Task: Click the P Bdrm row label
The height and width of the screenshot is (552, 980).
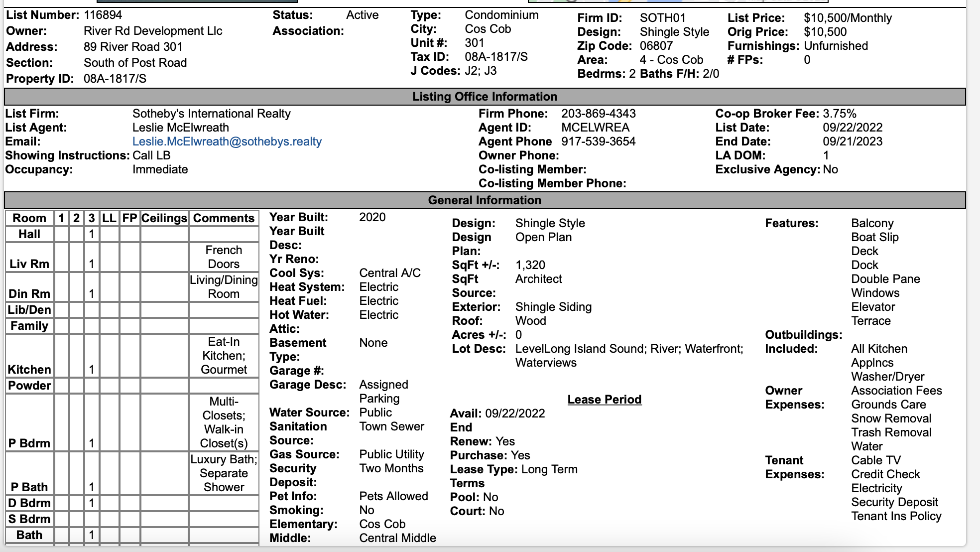Action: (x=29, y=443)
